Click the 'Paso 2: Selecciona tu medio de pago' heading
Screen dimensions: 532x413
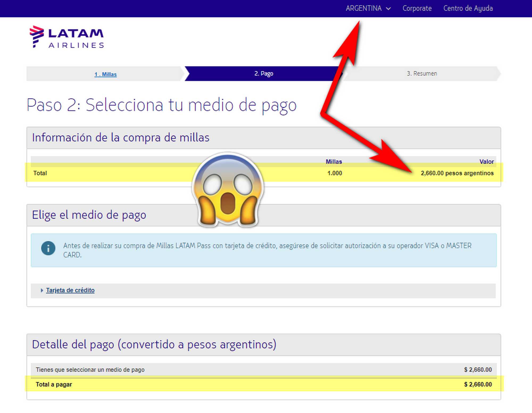pos(161,105)
